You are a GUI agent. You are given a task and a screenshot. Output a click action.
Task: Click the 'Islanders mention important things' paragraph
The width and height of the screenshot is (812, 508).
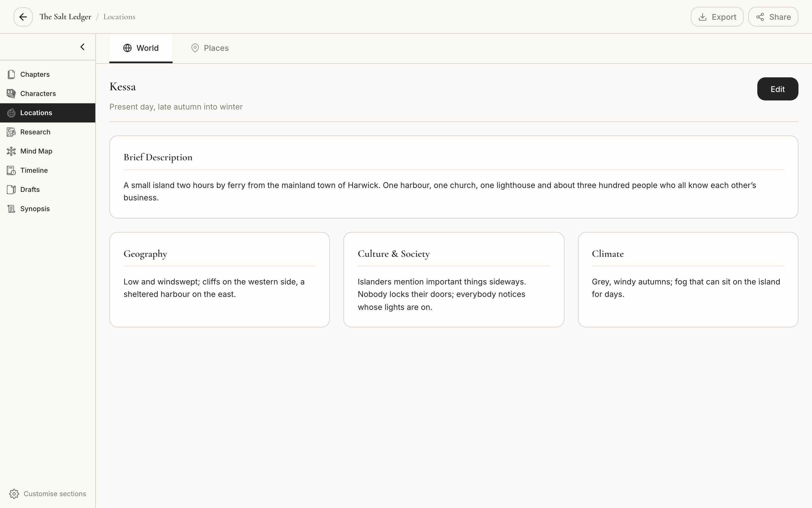point(442,294)
